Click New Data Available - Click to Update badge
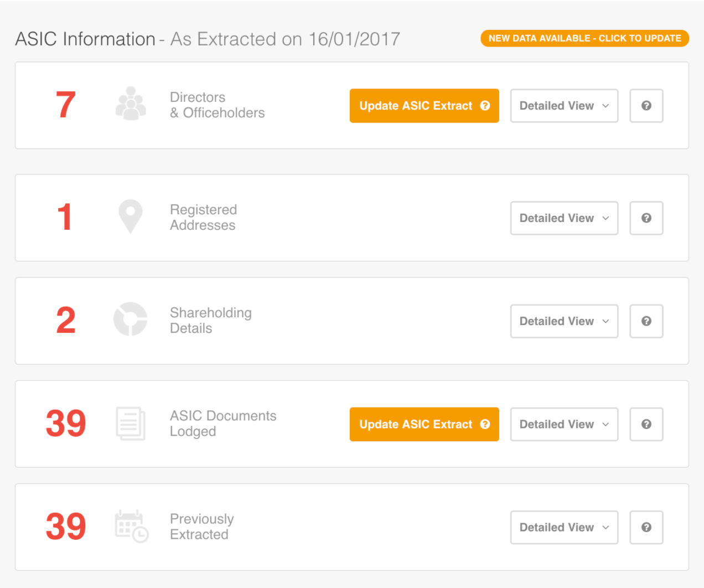 [x=584, y=38]
